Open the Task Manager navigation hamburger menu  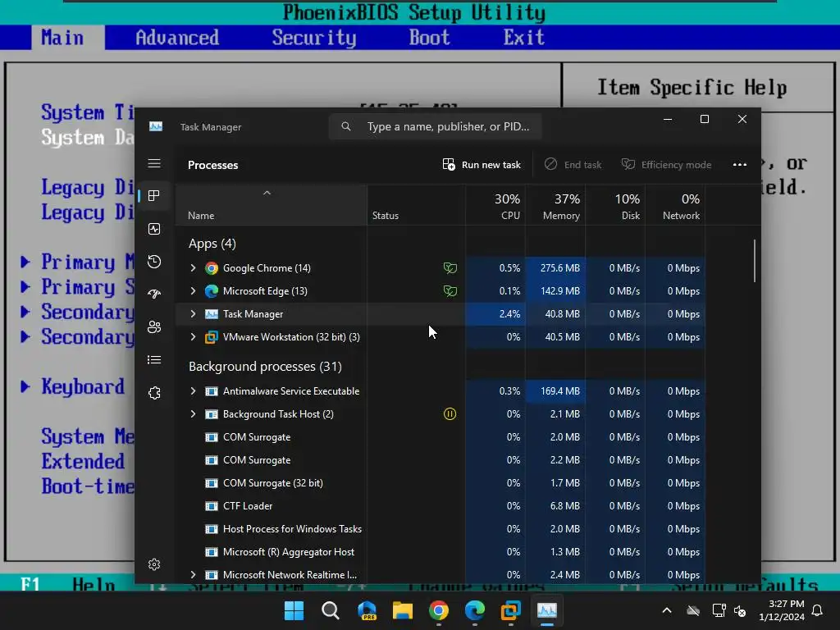[154, 163]
